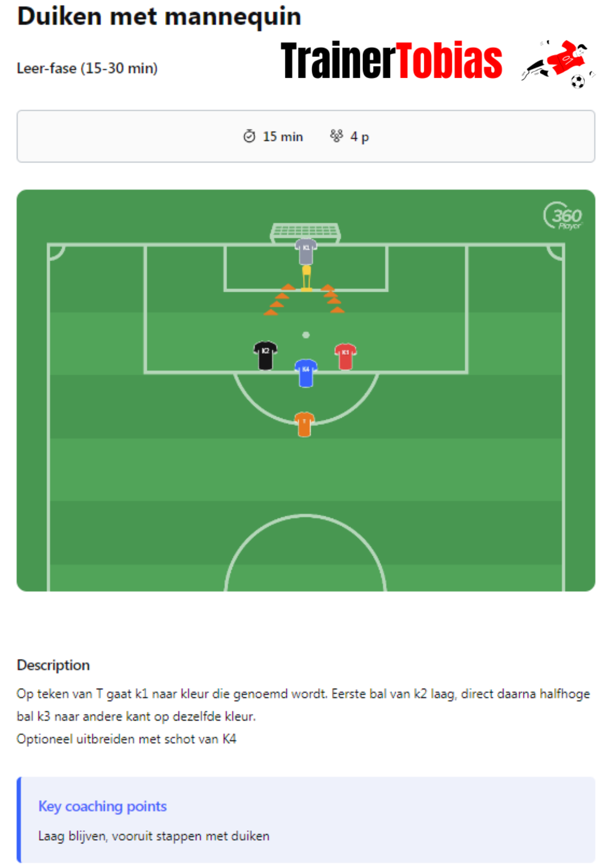Image resolution: width=614 pixels, height=868 pixels.
Task: Open the TrainerTobias logo link
Action: pos(391,61)
